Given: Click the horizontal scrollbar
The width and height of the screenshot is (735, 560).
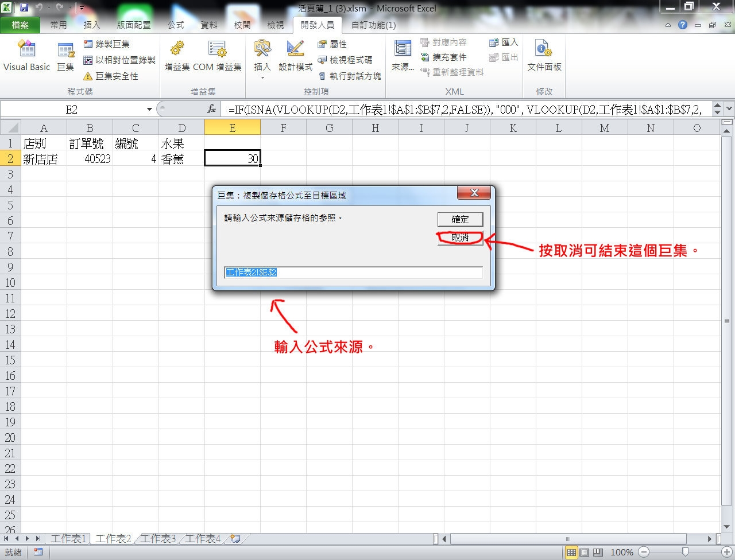Looking at the screenshot, I should (x=568, y=539).
